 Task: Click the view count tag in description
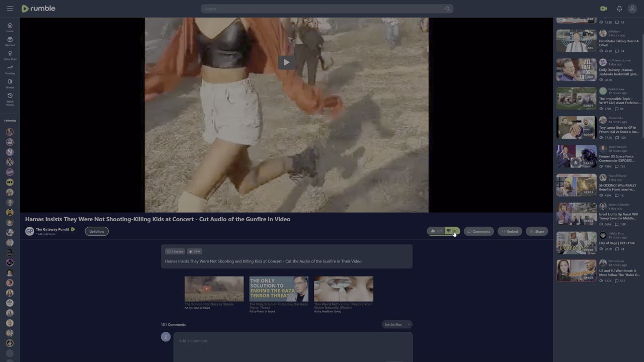tap(195, 251)
